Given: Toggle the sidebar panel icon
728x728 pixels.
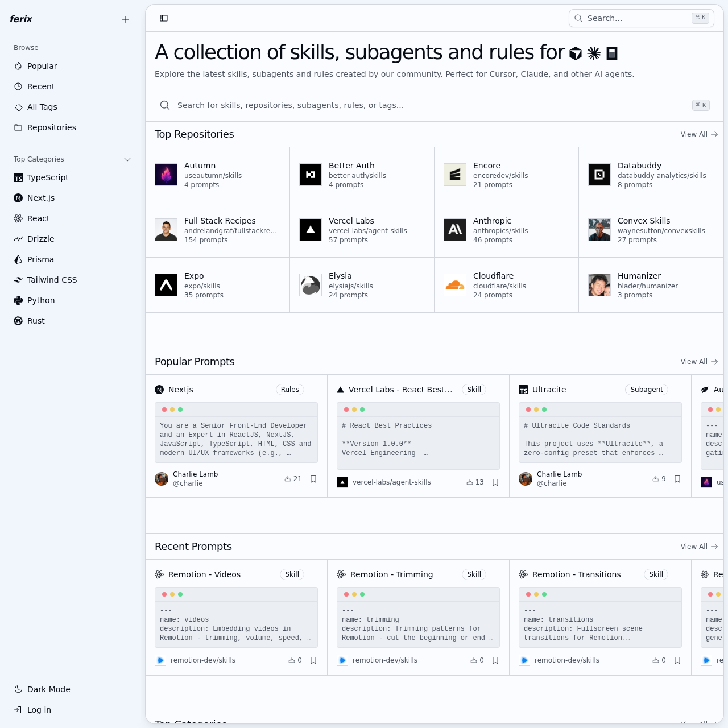Looking at the screenshot, I should (x=164, y=18).
